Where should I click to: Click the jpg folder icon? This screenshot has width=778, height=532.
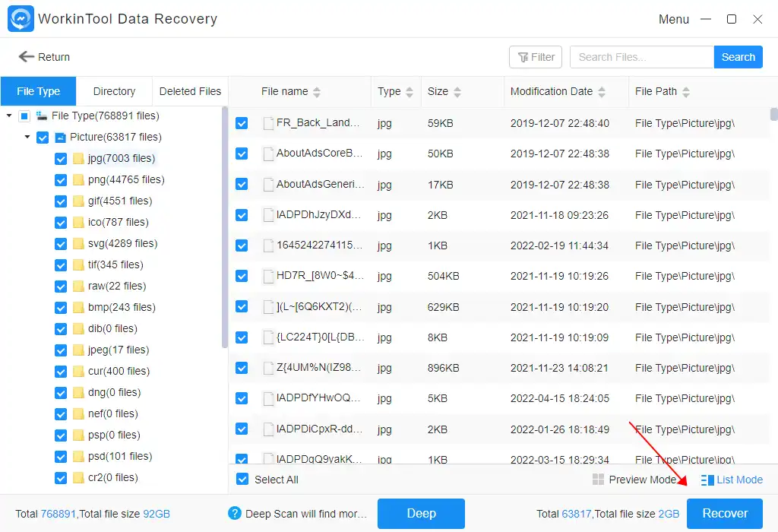tap(78, 158)
